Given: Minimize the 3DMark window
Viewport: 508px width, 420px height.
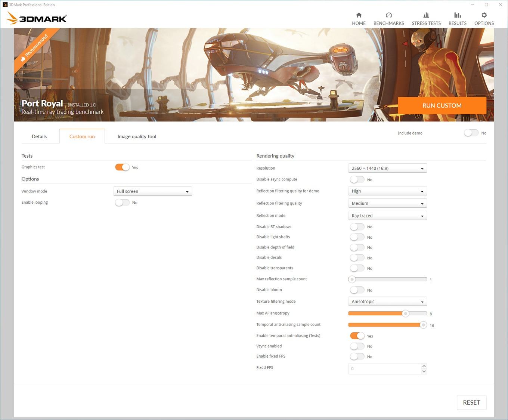Looking at the screenshot, I should [x=473, y=5].
